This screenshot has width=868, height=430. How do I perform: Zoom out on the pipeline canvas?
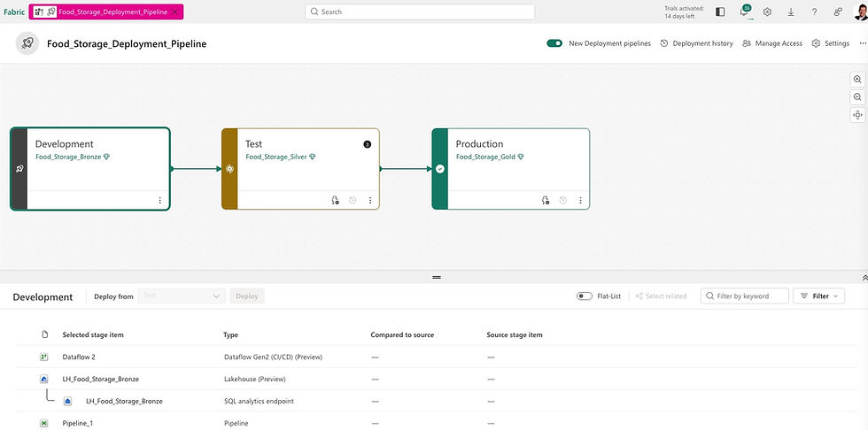[857, 96]
